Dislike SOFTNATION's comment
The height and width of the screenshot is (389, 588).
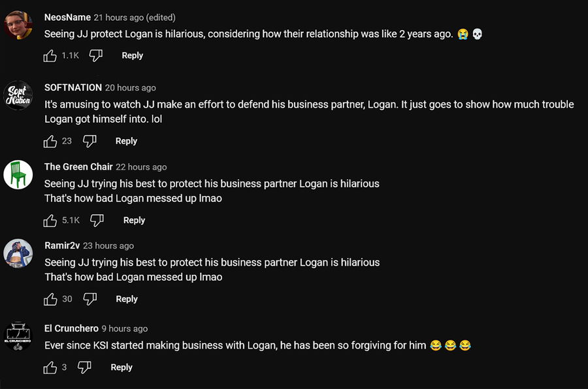pyautogui.click(x=90, y=142)
